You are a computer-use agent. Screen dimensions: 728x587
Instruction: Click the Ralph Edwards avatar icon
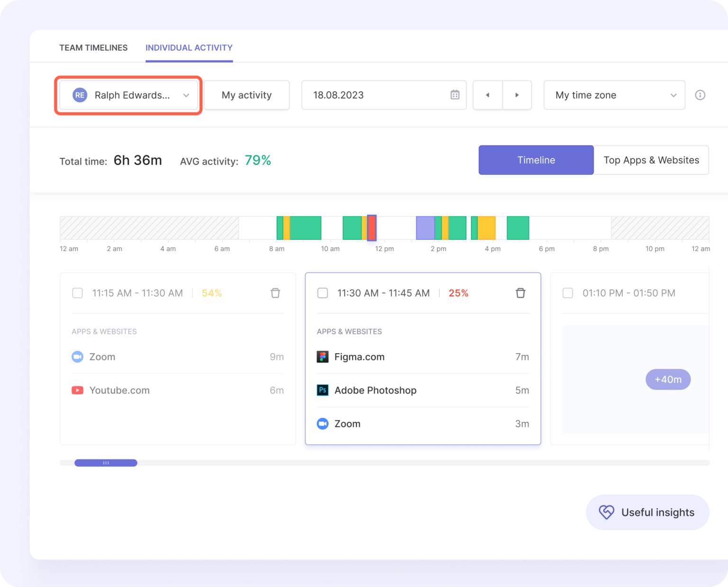pyautogui.click(x=80, y=95)
